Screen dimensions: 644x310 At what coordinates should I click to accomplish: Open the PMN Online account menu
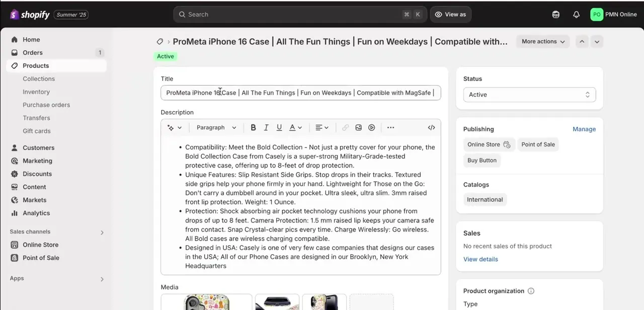coord(614,15)
